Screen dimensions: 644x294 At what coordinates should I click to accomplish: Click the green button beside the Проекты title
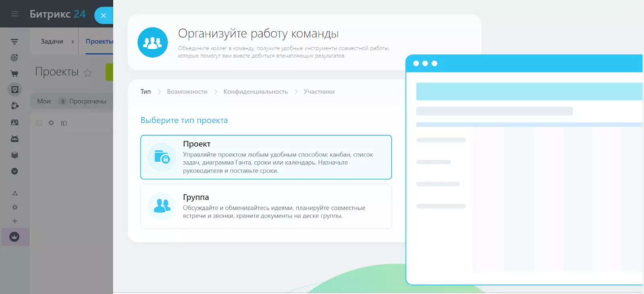(109, 72)
